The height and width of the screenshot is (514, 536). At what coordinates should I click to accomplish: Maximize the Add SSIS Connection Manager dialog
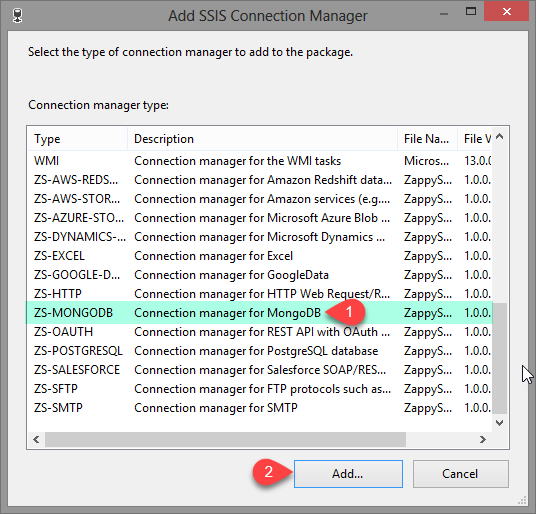click(471, 12)
